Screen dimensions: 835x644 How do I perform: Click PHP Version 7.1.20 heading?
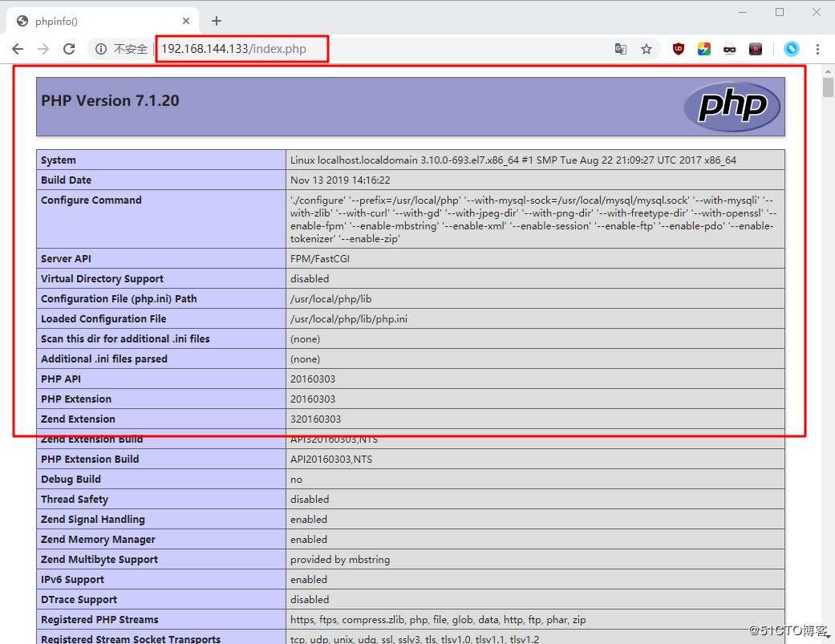tap(110, 100)
